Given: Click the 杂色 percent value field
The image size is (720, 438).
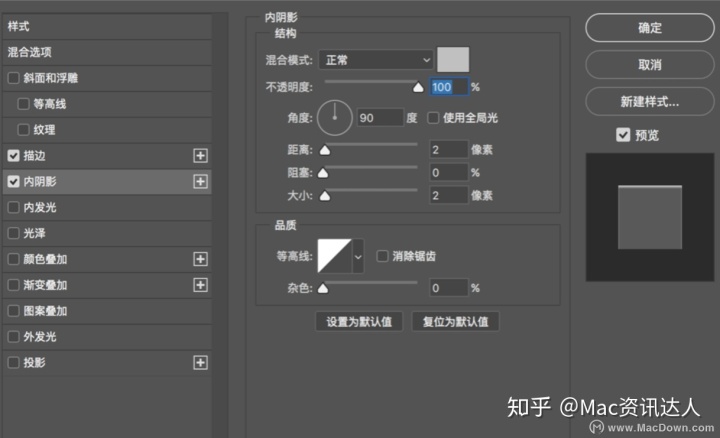Looking at the screenshot, I should point(449,288).
